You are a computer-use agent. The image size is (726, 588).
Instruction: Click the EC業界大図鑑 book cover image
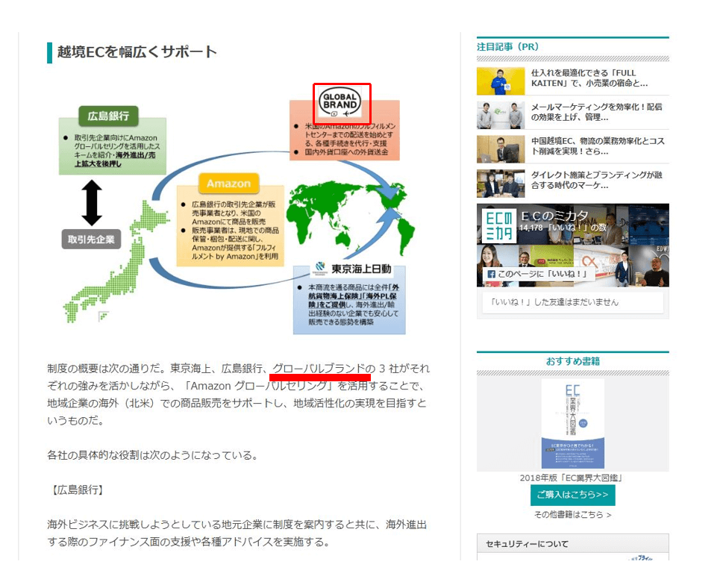click(573, 424)
